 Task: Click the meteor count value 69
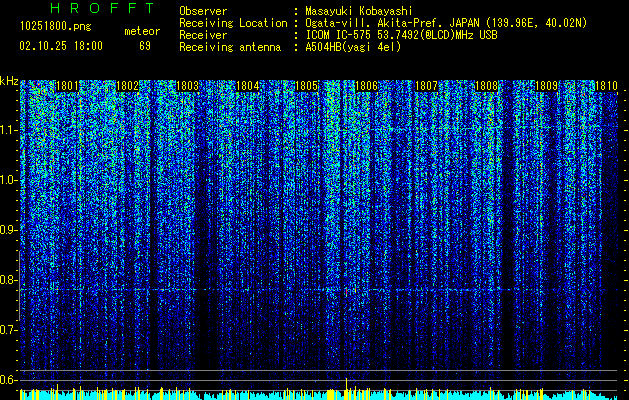[x=145, y=46]
